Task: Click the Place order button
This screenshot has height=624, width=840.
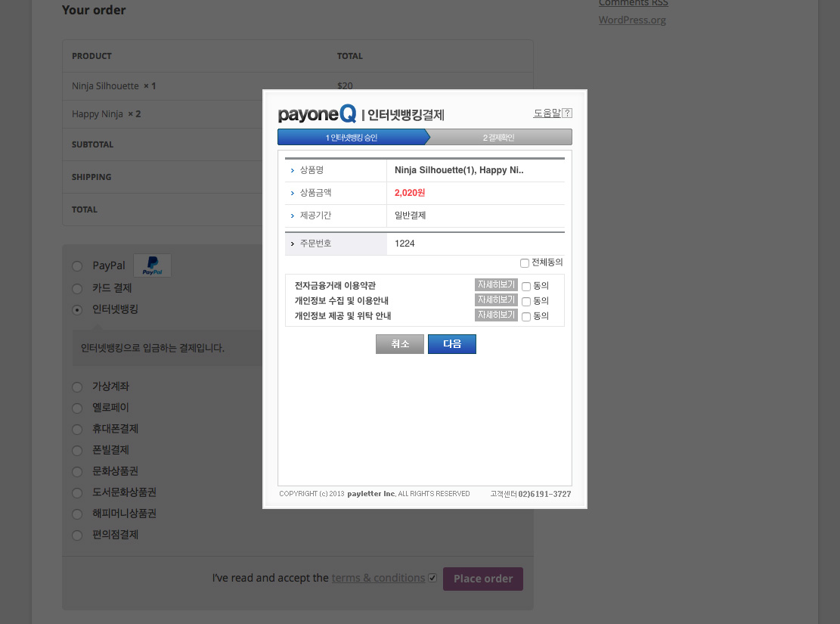Action: [482, 579]
